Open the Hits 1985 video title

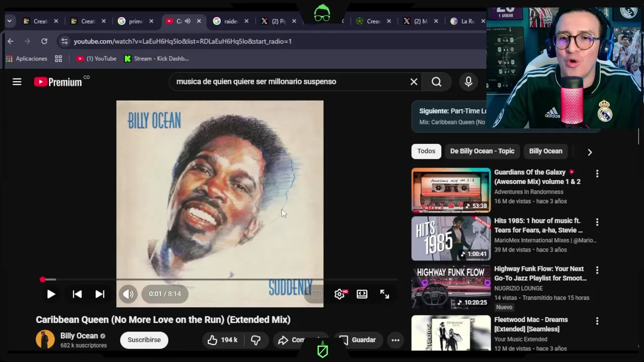tap(538, 225)
